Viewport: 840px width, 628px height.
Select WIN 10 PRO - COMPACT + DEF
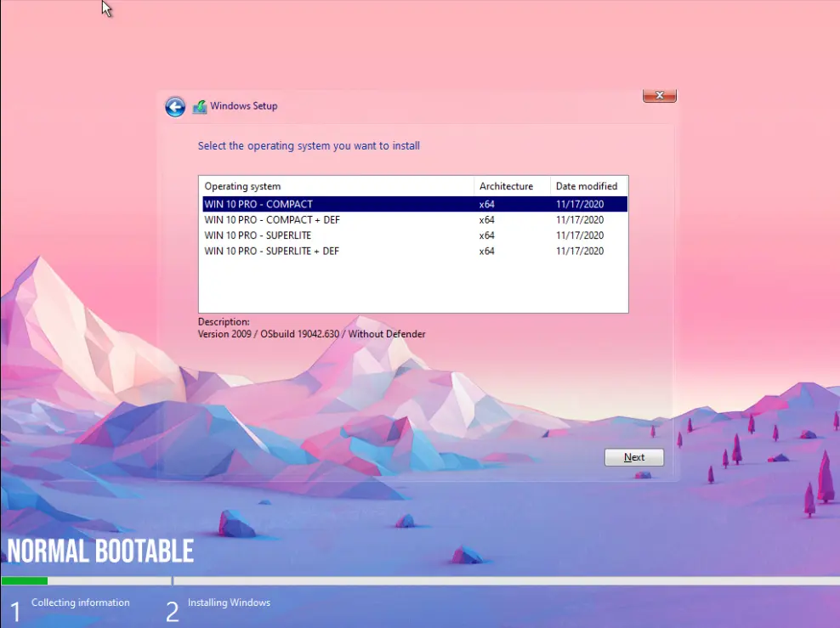pyautogui.click(x=415, y=219)
